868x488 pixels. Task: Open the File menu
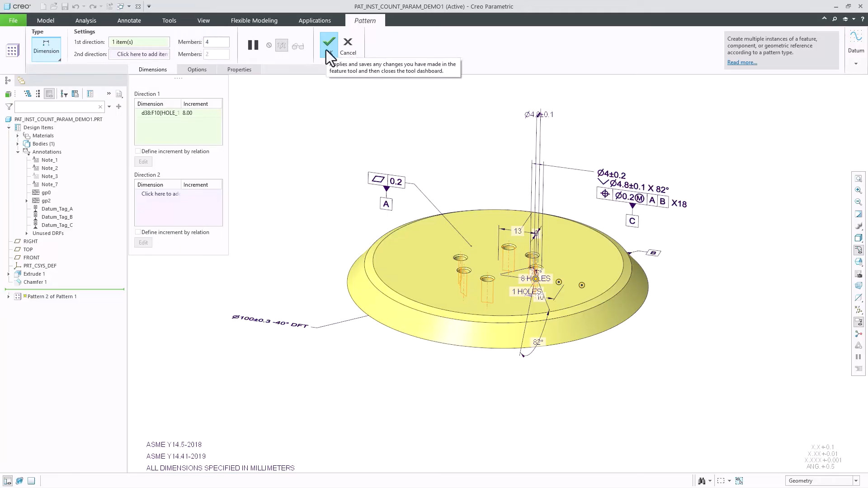coord(13,20)
